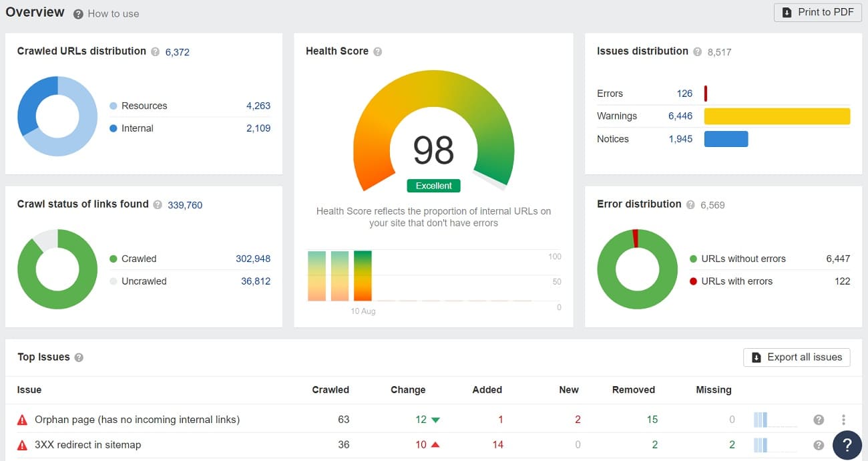Screen dimensions: 868x461
Task: Click the Errors count 126
Action: [x=684, y=94]
